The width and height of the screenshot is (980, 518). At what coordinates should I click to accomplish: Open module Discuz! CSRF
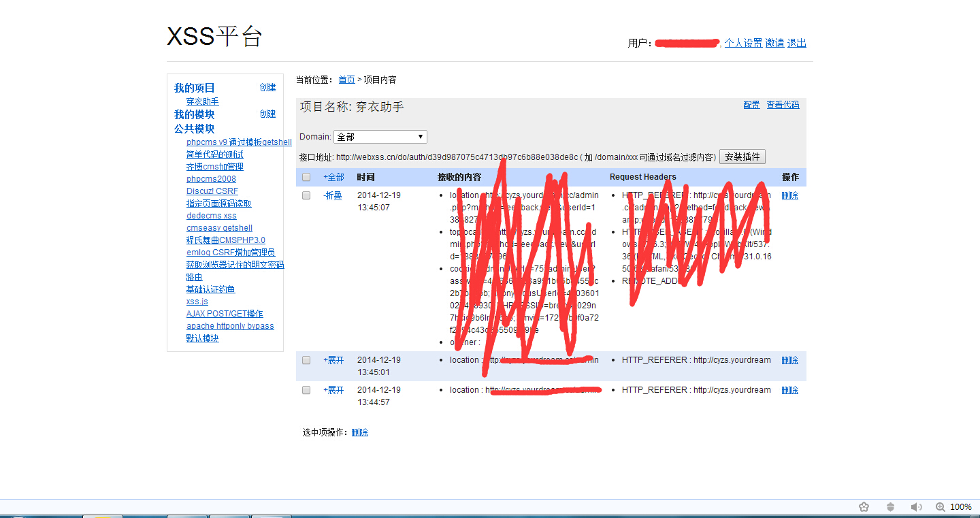click(212, 191)
